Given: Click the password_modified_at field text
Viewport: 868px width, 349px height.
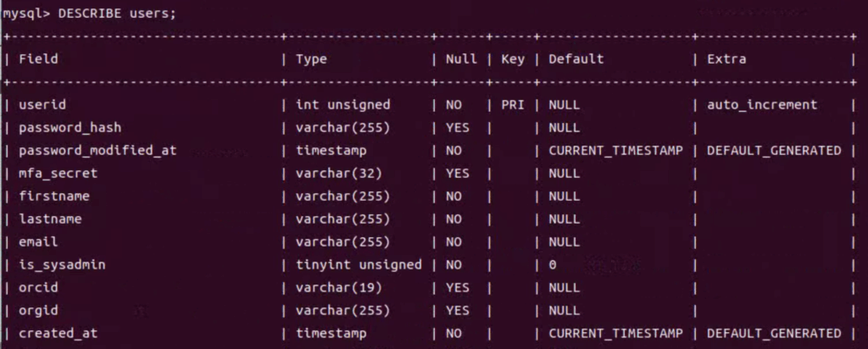Looking at the screenshot, I should coord(97,151).
